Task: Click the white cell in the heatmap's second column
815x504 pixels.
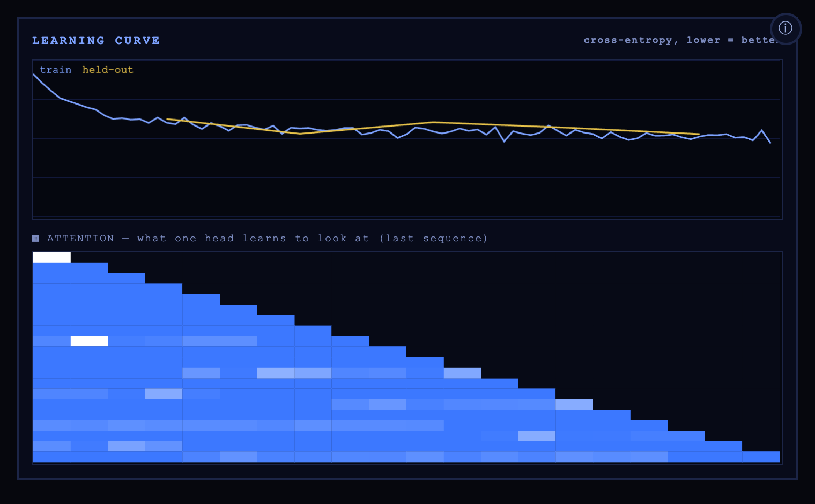Action: (90, 341)
